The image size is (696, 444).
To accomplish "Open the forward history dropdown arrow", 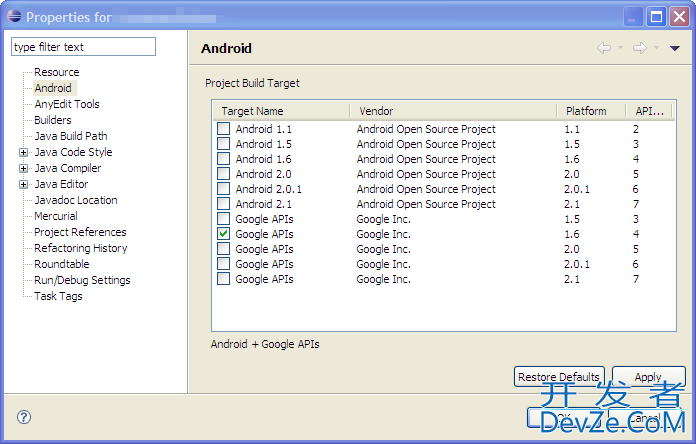I will [x=656, y=48].
